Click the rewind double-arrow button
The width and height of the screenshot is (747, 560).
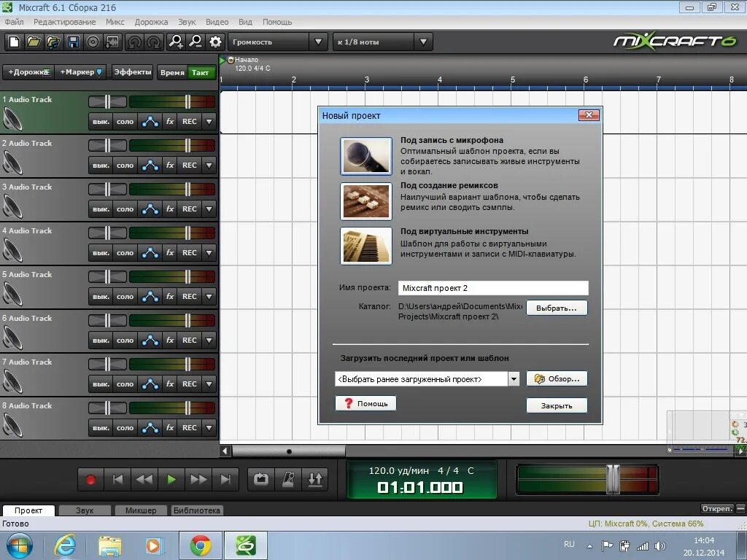pyautogui.click(x=144, y=480)
